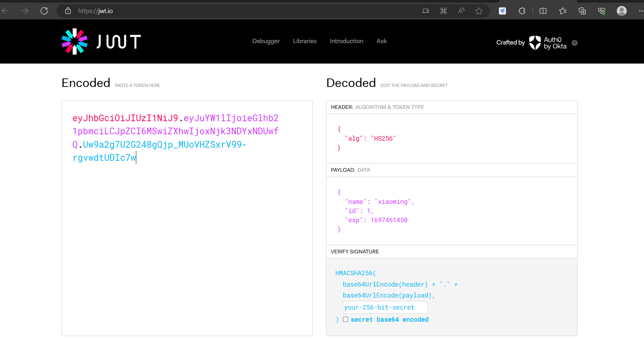Click the question mark help icon
The image size is (644, 341).
point(574,43)
